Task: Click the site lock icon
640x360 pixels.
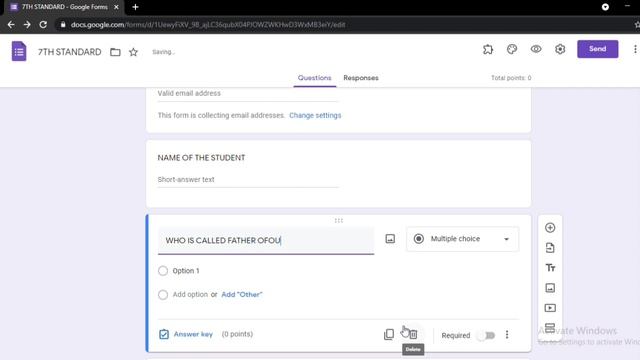Action: [x=63, y=24]
